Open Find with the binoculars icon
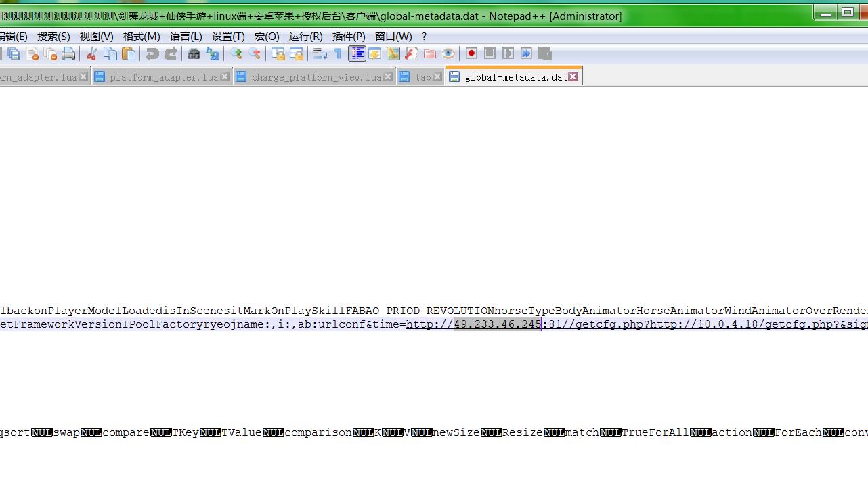This screenshot has width=868, height=488. click(194, 54)
